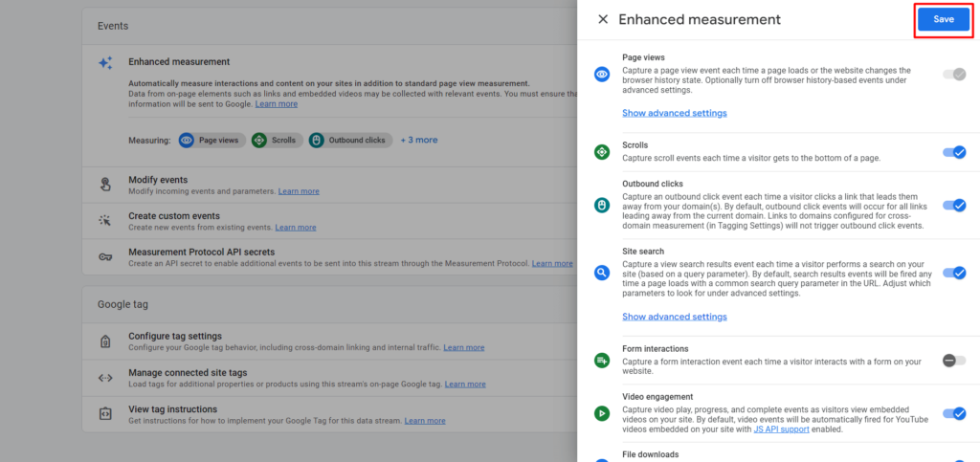Turn off the Video engagement toggle

pyautogui.click(x=954, y=413)
